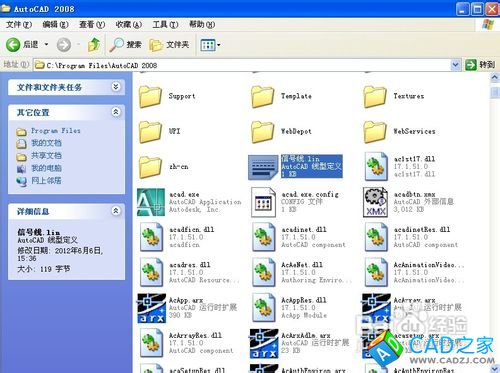
Task: Select the AcApp.arx file icon
Action: pos(151,308)
